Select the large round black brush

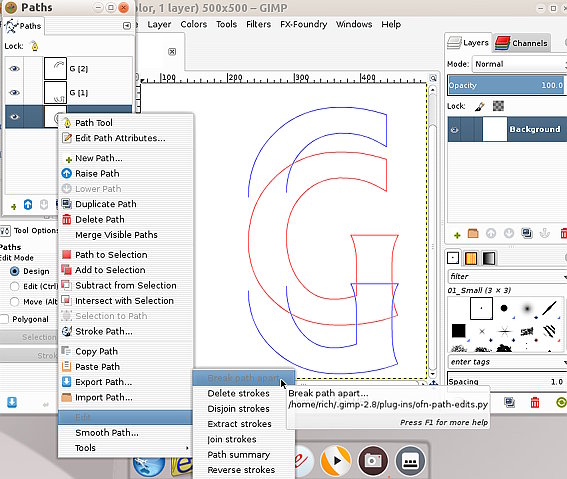(504, 308)
